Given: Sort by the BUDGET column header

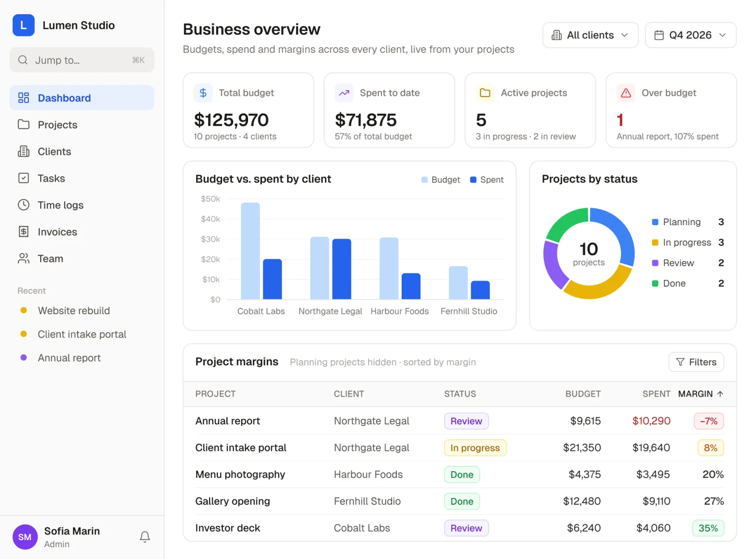Looking at the screenshot, I should click(x=583, y=394).
